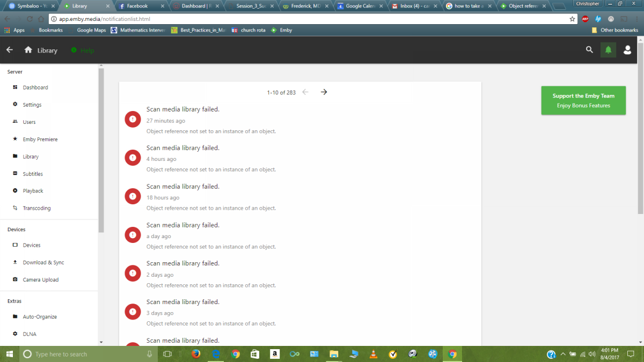Open the Emby bookmark in bookmarks bar
The height and width of the screenshot is (362, 644).
click(x=282, y=31)
